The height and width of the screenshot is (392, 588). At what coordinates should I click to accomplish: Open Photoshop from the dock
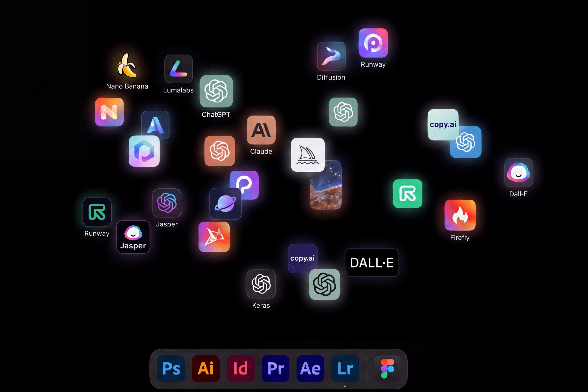(x=171, y=368)
